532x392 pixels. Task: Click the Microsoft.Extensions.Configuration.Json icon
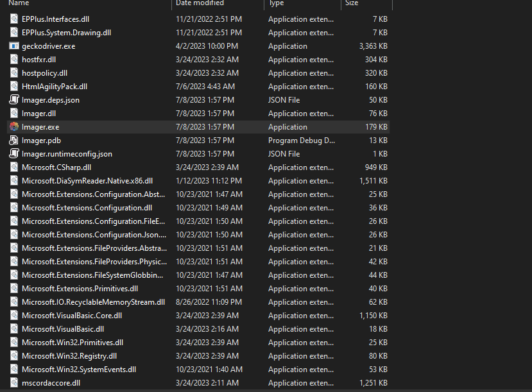(14, 235)
